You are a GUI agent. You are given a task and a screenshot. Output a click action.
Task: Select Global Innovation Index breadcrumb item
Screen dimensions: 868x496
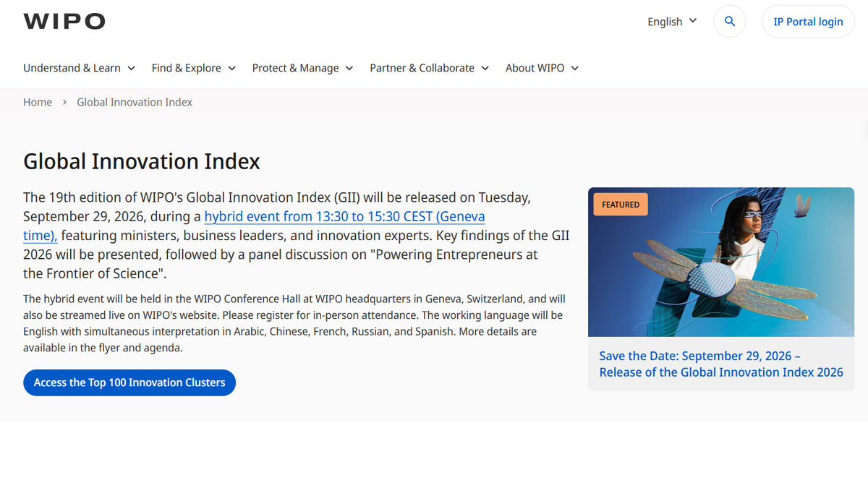pyautogui.click(x=135, y=102)
